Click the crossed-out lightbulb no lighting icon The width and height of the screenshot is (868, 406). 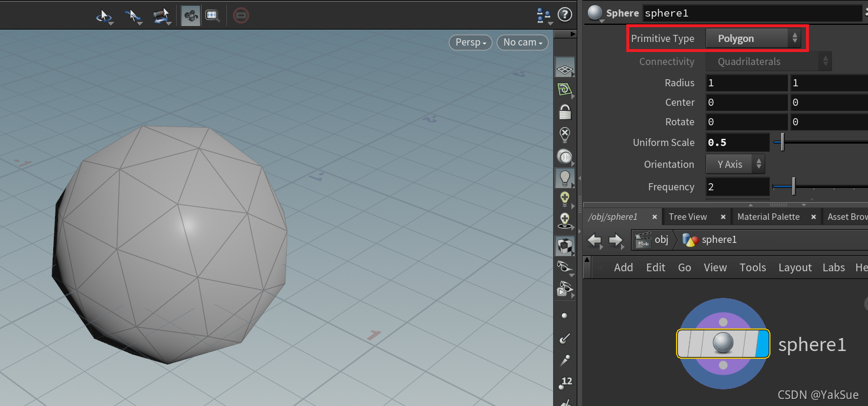[x=565, y=135]
